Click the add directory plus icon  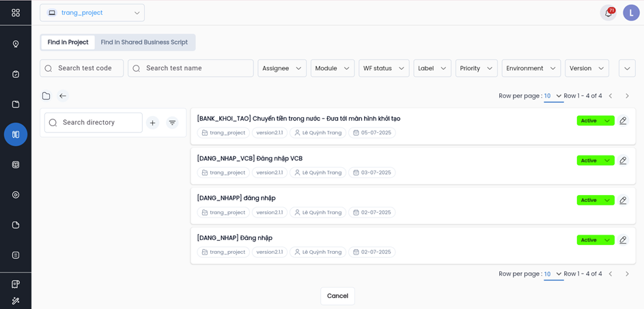(152, 123)
